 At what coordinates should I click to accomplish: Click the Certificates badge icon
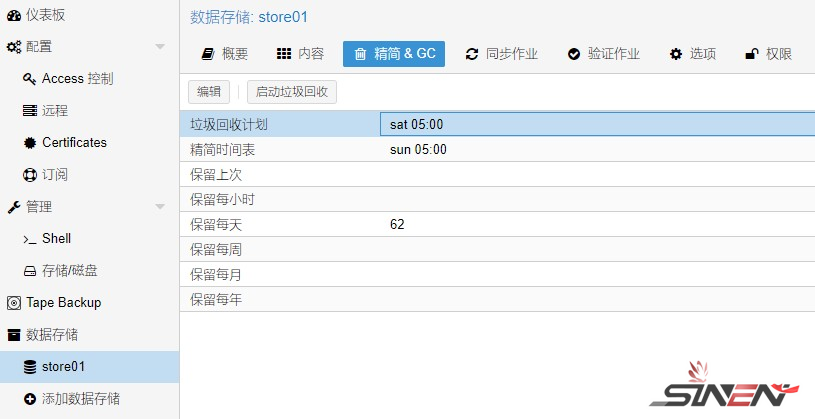(30, 143)
